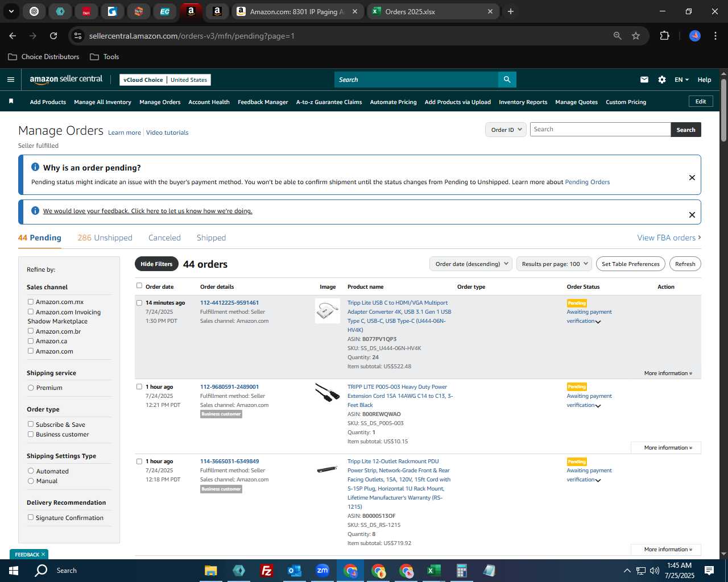Open File Explorer from the taskbar
728x582 pixels.
coord(211,571)
